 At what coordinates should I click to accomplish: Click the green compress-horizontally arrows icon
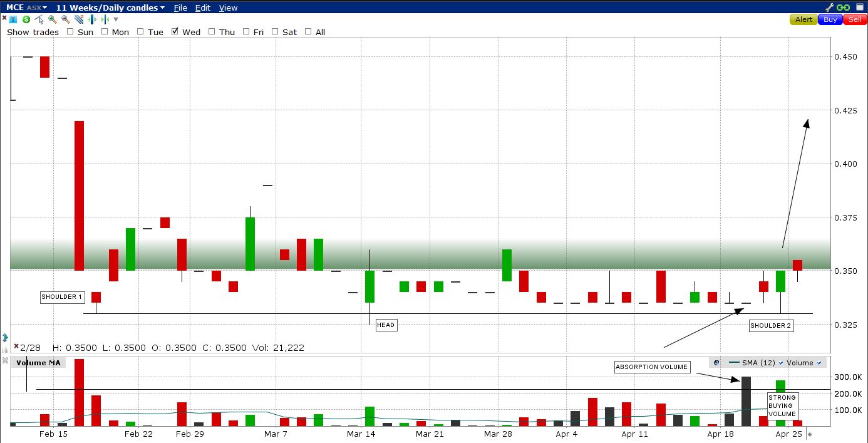[105, 19]
